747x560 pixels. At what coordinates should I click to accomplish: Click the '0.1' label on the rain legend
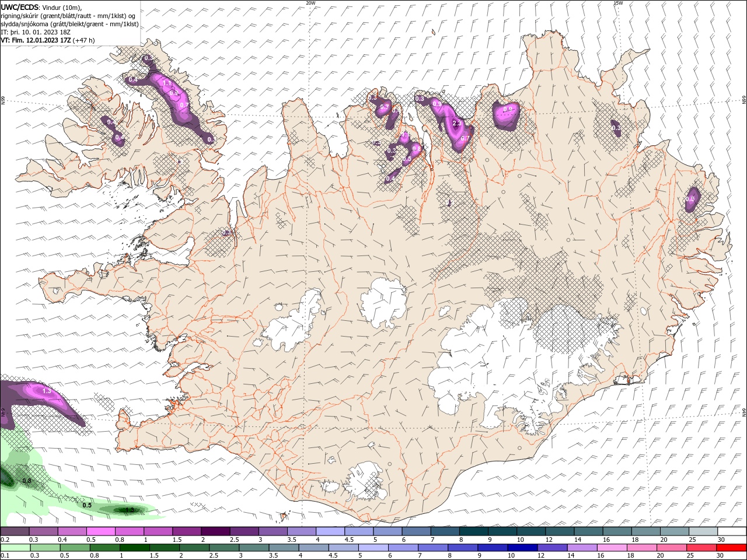coord(5,556)
